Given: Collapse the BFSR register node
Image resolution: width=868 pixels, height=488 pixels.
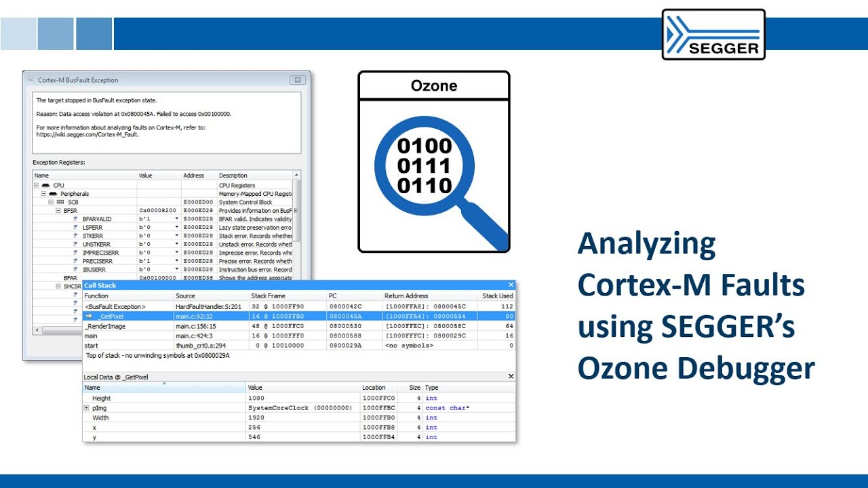Looking at the screenshot, I should pyautogui.click(x=59, y=211).
